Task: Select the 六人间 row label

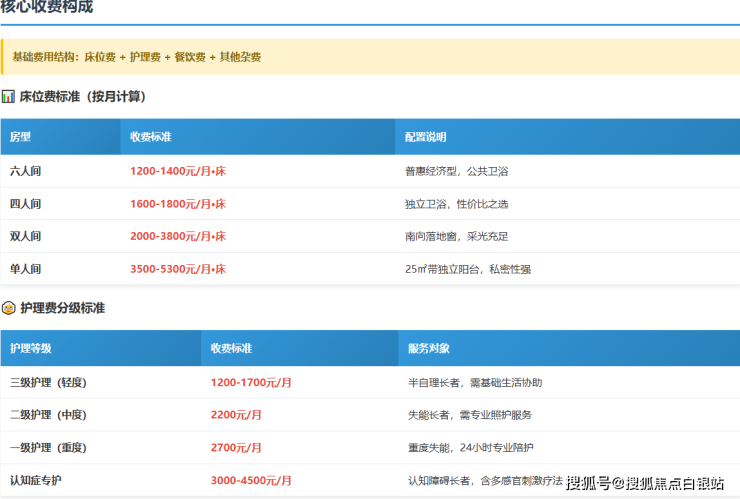Action: [25, 171]
